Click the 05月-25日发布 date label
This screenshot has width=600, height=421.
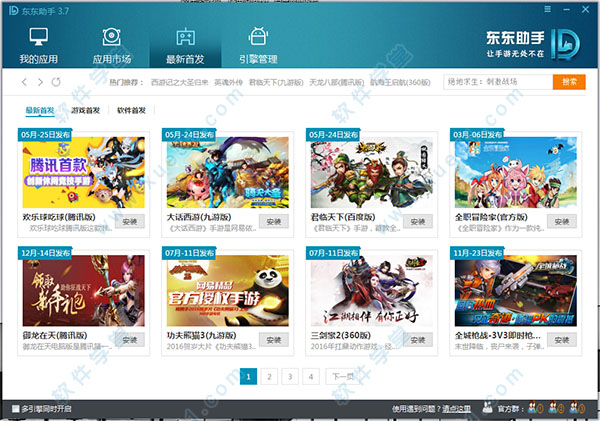[x=45, y=135]
